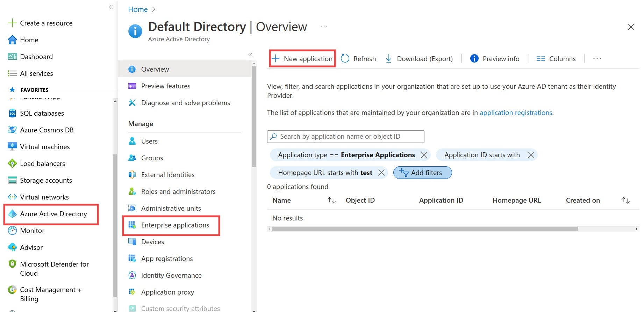Open the Diagnose and solve problems icon
The image size is (644, 312).
[x=132, y=103]
